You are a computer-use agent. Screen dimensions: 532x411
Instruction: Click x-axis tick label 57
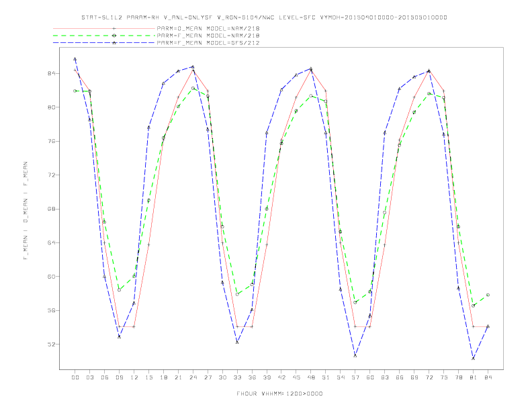355,377
